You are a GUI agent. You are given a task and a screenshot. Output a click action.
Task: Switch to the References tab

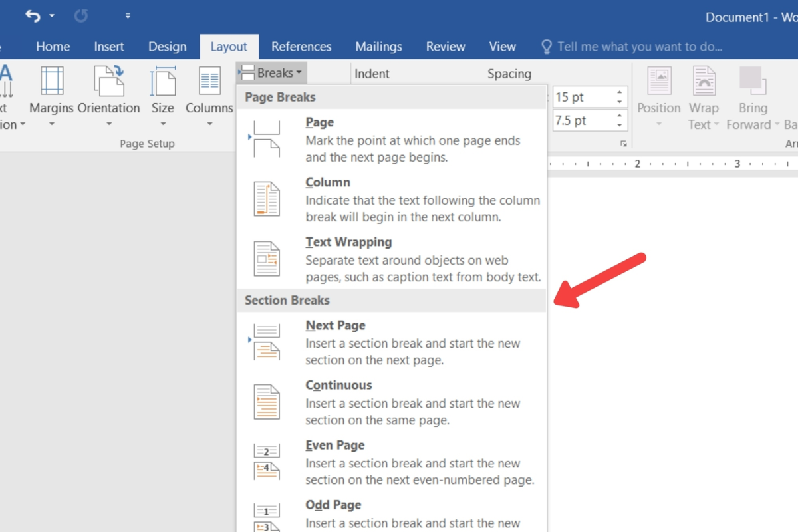301,47
